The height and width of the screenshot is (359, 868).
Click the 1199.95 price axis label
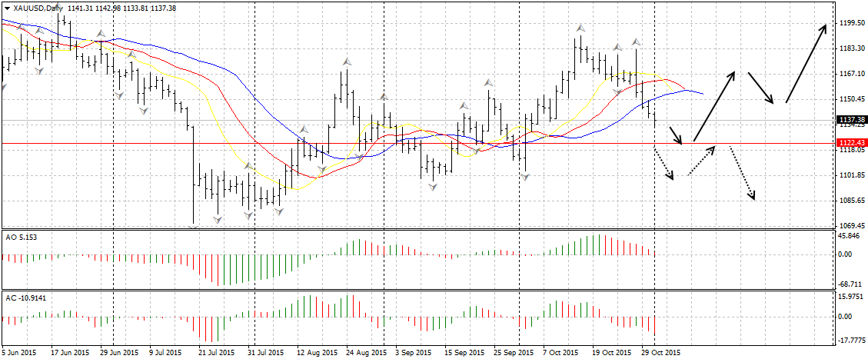pyautogui.click(x=850, y=23)
